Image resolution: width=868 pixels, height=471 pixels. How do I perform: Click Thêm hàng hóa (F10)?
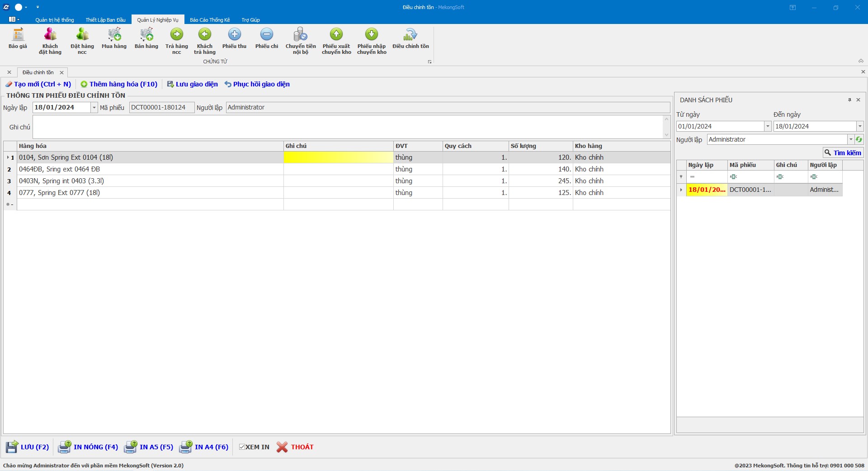coord(119,84)
